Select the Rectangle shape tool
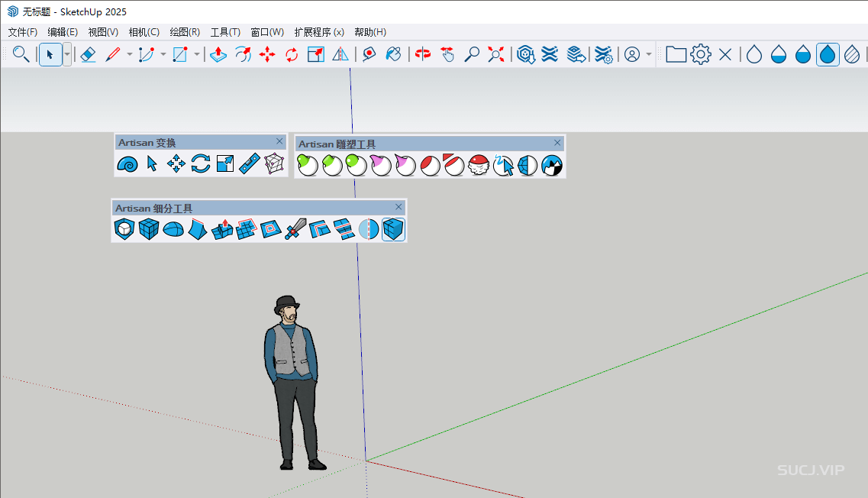This screenshot has width=868, height=498. click(x=180, y=54)
